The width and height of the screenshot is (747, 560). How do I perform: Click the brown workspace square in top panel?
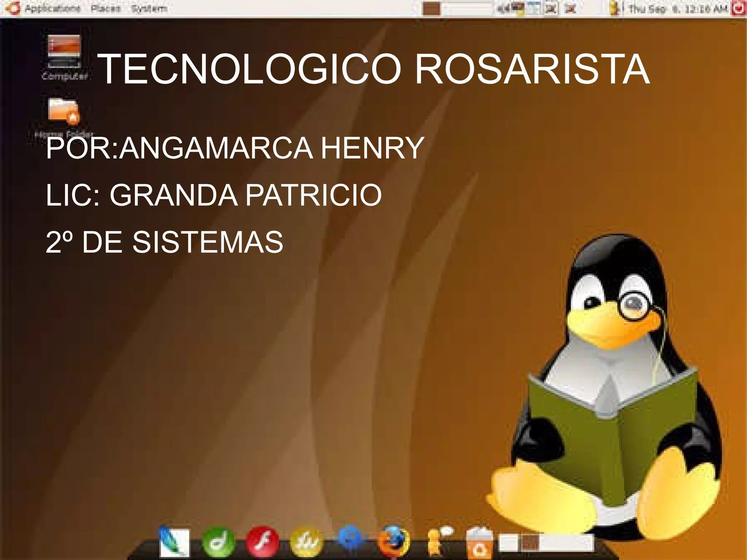(431, 9)
